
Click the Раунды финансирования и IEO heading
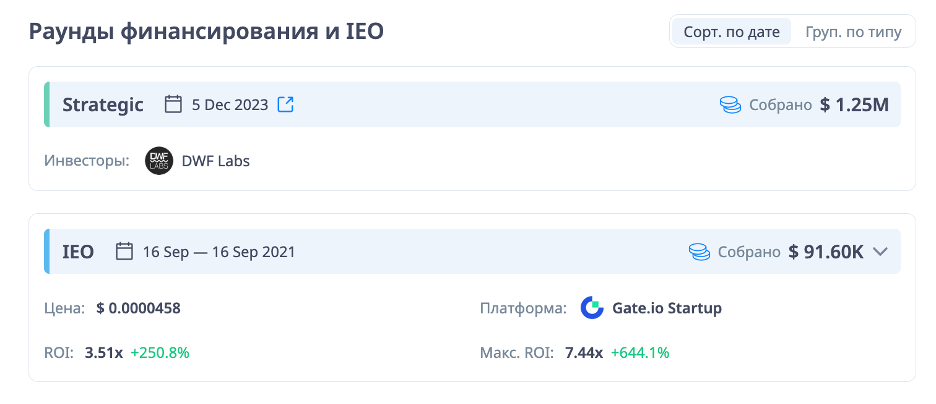point(206,32)
